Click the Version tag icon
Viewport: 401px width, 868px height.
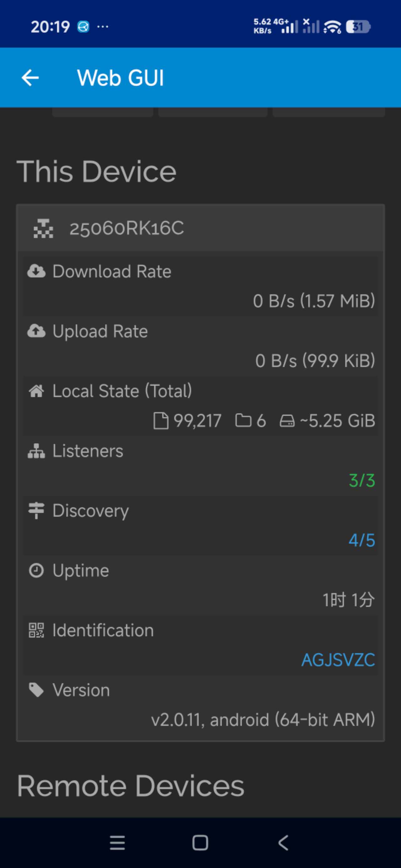[36, 690]
